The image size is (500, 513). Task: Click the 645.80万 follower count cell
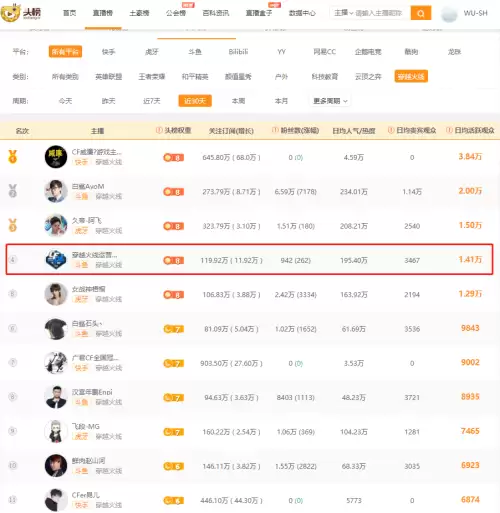pyautogui.click(x=231, y=157)
